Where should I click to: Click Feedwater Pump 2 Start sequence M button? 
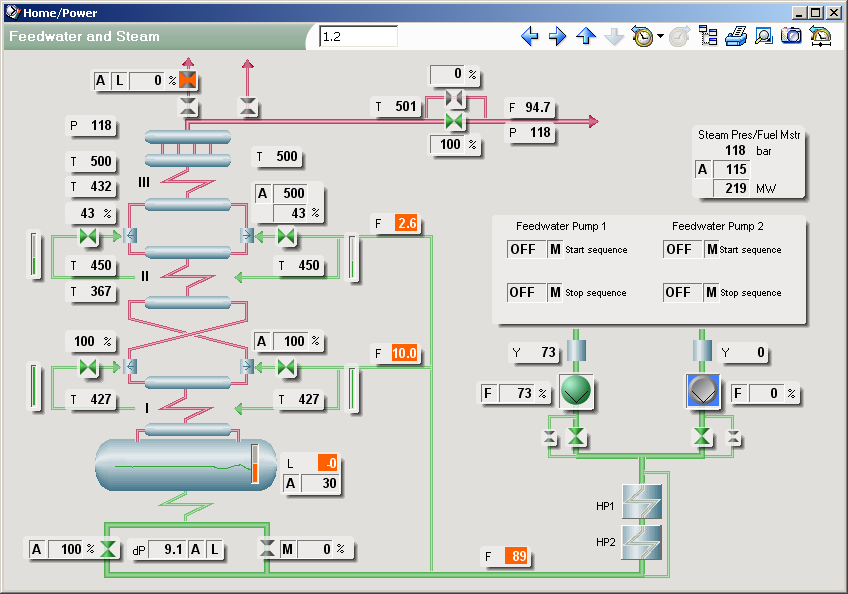[712, 249]
